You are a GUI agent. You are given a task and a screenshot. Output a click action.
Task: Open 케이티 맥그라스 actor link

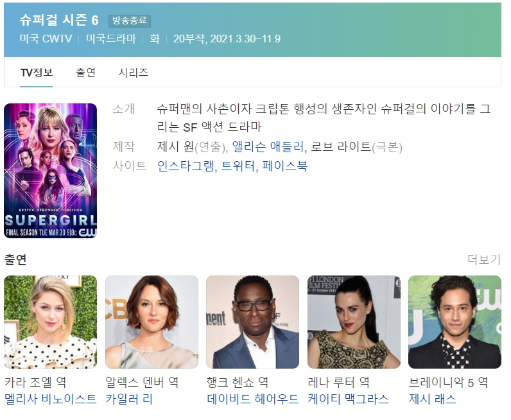click(x=348, y=399)
